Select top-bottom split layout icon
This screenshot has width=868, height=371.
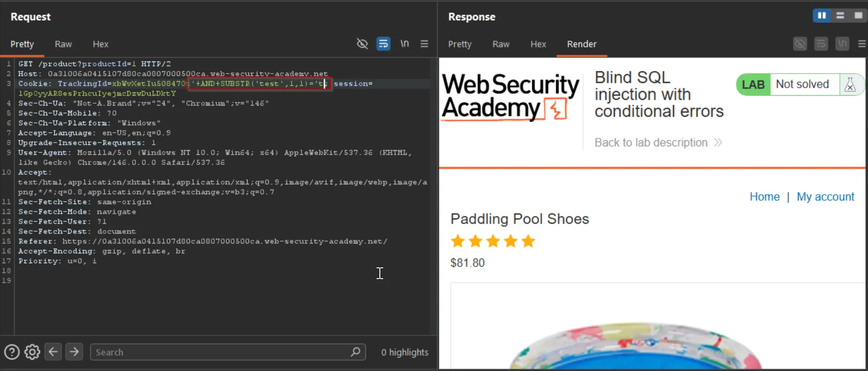click(840, 15)
